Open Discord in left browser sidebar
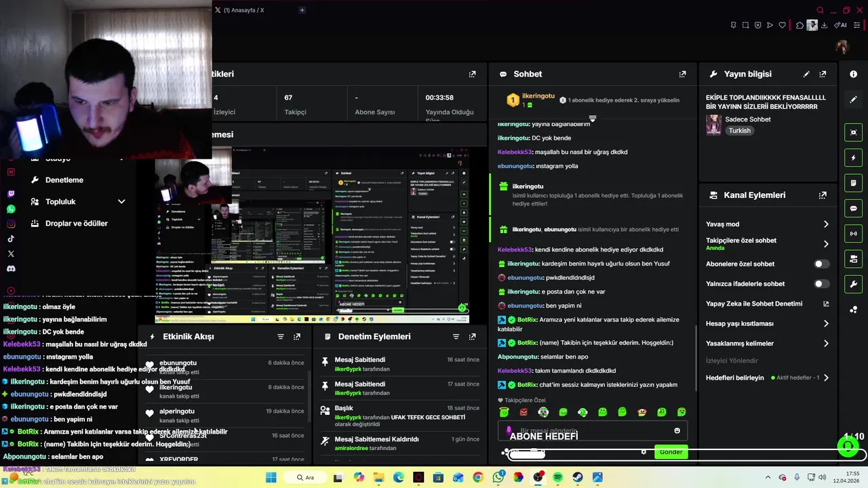Image resolution: width=868 pixels, height=488 pixels. pyautogui.click(x=11, y=268)
